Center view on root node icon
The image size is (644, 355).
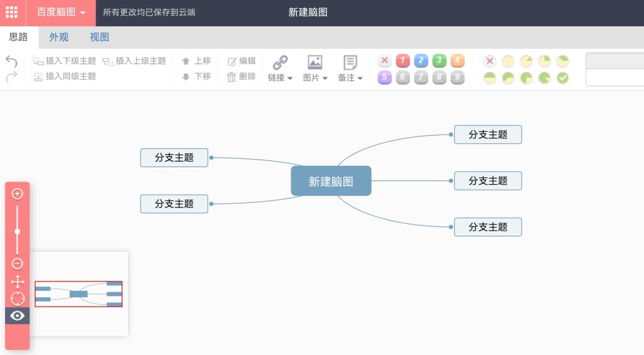tap(18, 298)
